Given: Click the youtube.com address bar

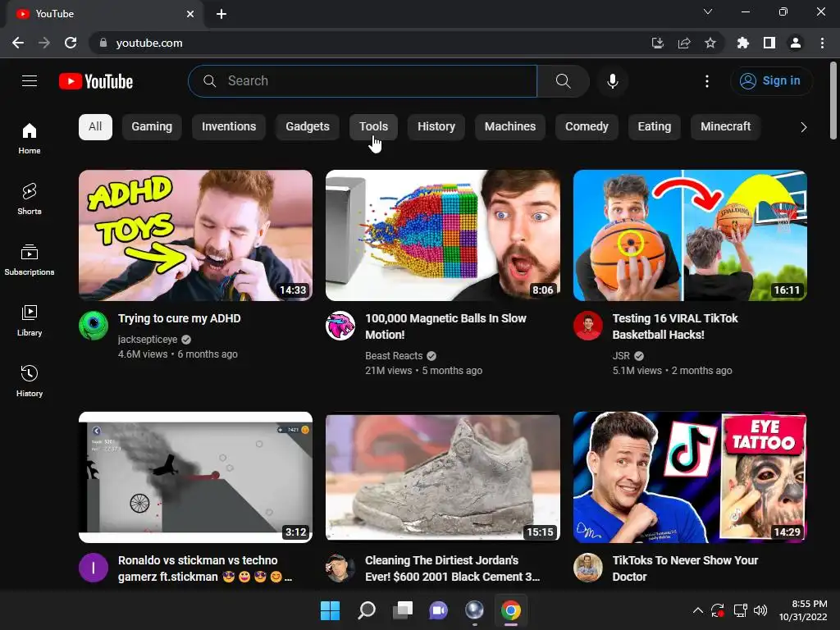Looking at the screenshot, I should click(370, 43).
